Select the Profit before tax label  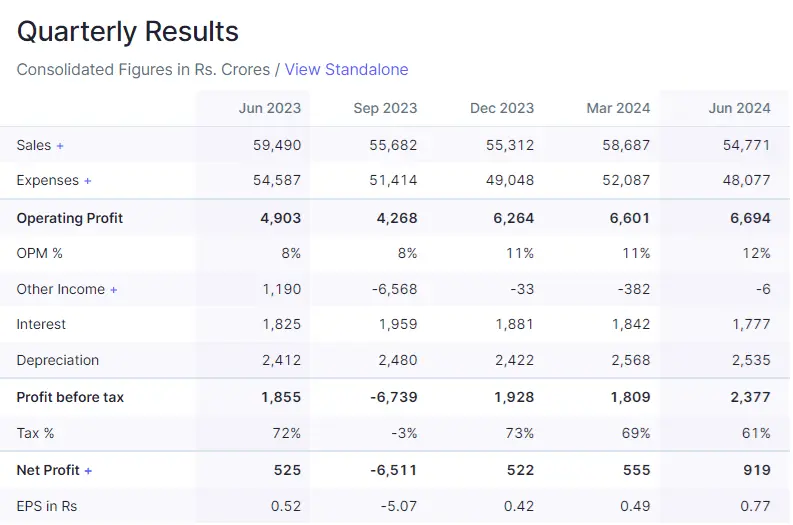pyautogui.click(x=70, y=397)
